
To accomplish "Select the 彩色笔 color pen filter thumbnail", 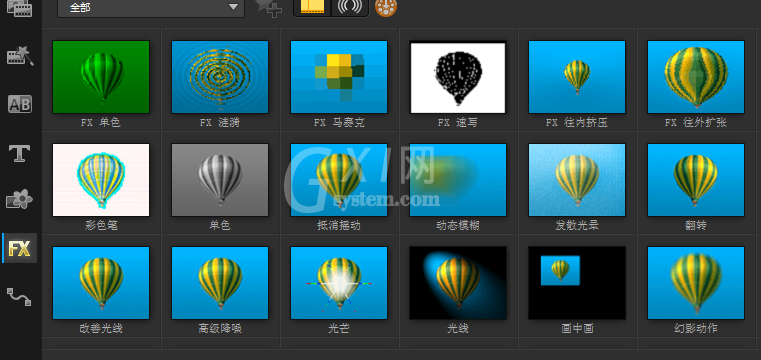I will (101, 180).
